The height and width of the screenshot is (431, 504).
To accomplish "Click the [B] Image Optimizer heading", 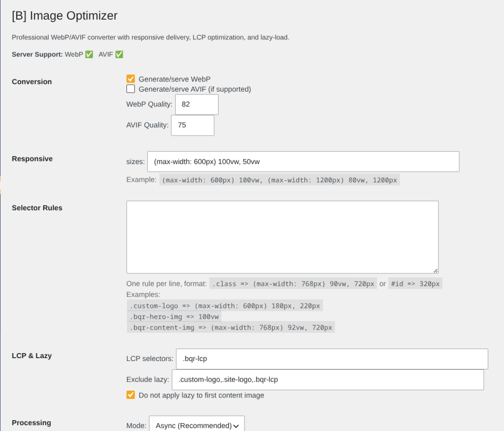I will point(64,15).
